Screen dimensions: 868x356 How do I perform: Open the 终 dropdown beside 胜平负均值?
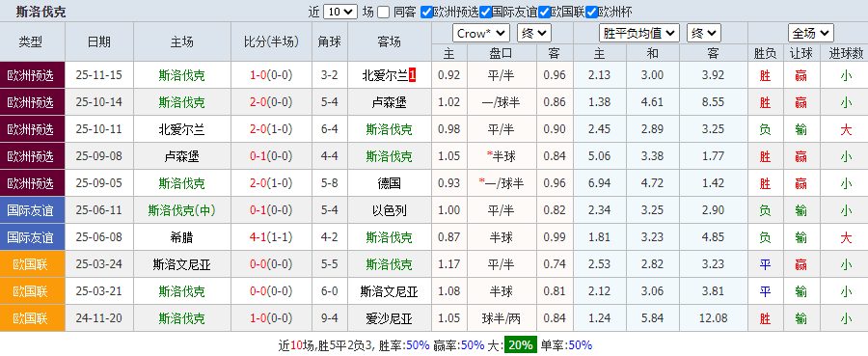(704, 33)
